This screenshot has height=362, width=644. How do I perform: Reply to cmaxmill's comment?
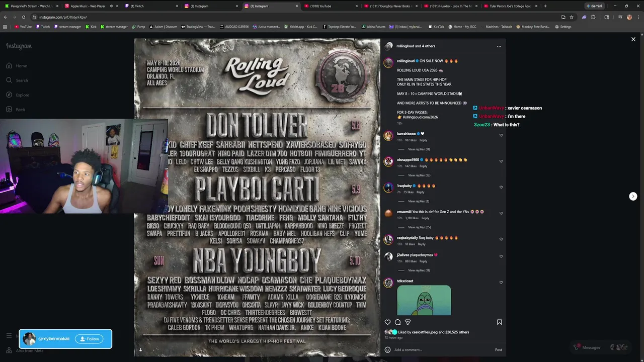coord(425,218)
